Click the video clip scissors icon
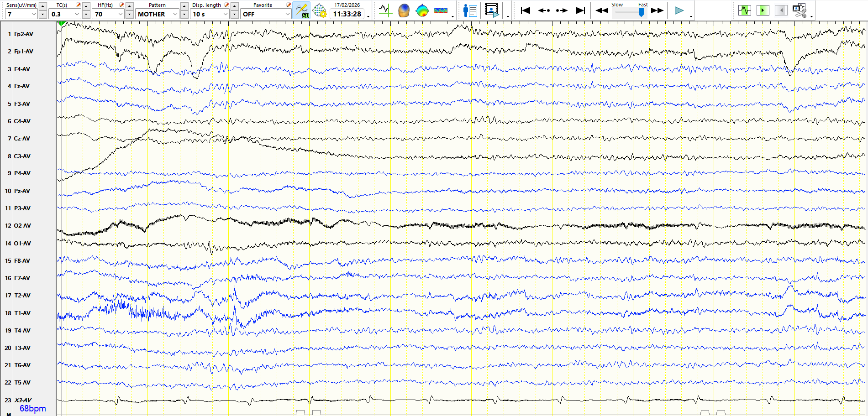Viewport: 868px width, 416px height. coord(800,10)
